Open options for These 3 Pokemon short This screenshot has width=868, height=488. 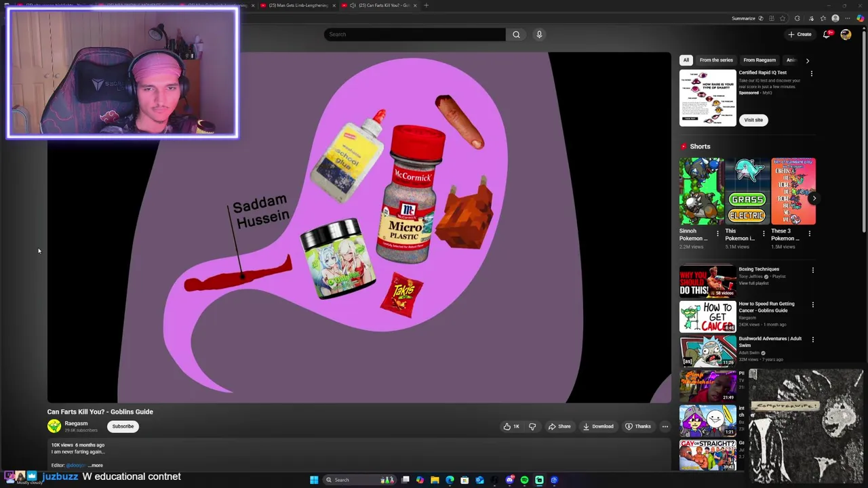pos(809,234)
